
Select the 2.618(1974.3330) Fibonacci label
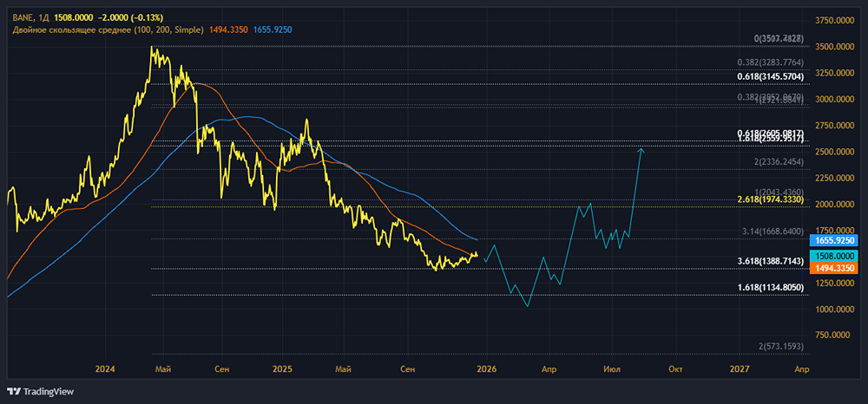(x=771, y=199)
